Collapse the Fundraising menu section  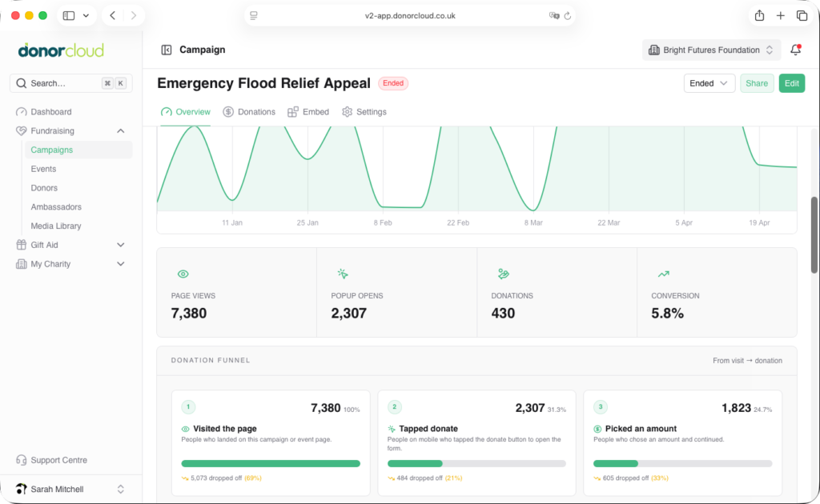click(120, 130)
